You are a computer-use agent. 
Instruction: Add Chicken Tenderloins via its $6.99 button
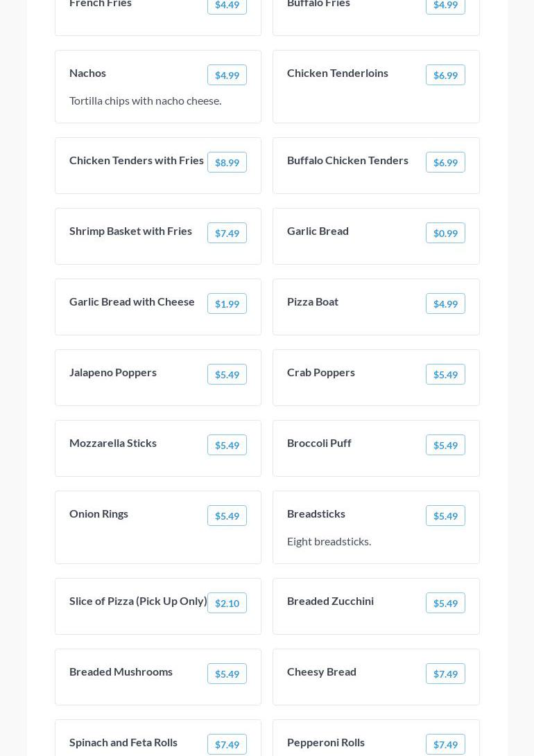coord(445,75)
